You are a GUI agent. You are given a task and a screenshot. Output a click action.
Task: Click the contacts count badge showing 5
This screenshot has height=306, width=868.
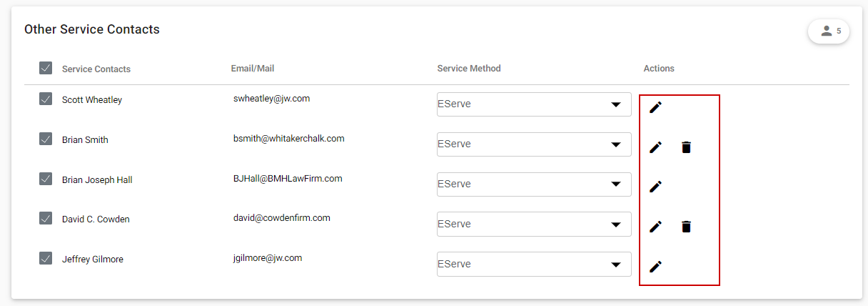tap(829, 31)
